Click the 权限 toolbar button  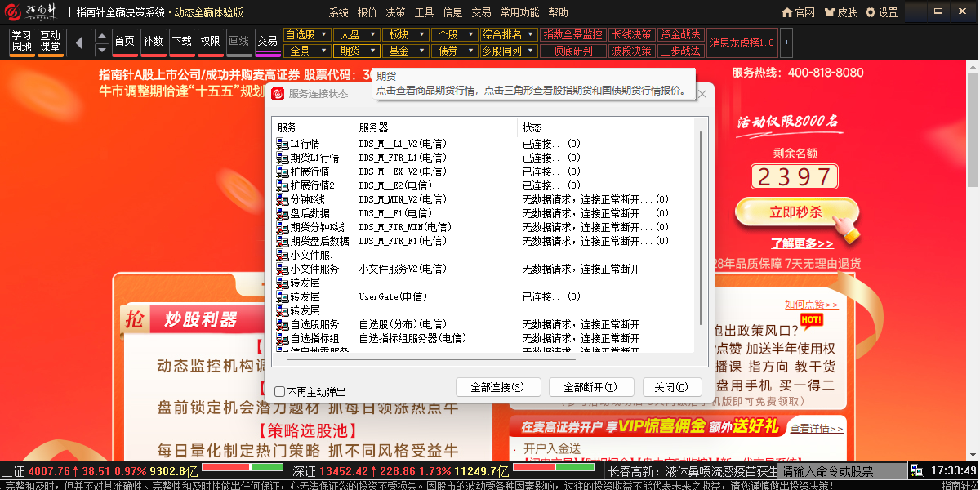(210, 42)
